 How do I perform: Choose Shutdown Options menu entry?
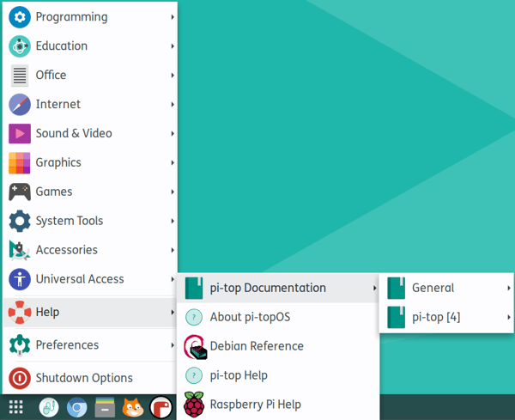[x=90, y=378]
